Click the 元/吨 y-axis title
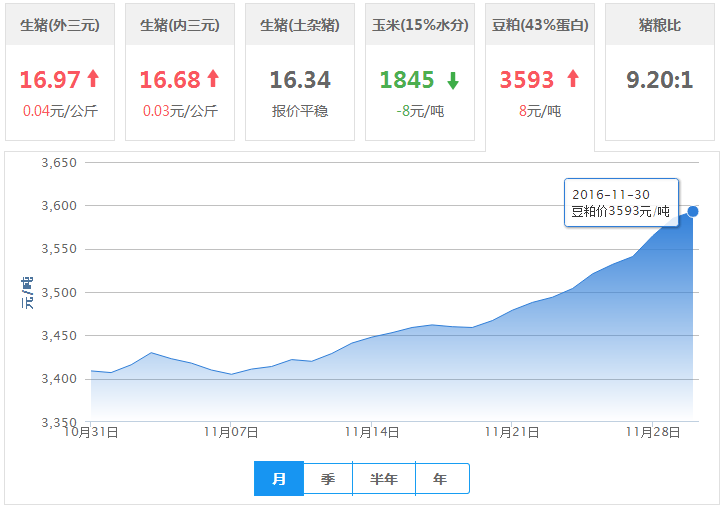This screenshot has width=727, height=512. pos(27,293)
